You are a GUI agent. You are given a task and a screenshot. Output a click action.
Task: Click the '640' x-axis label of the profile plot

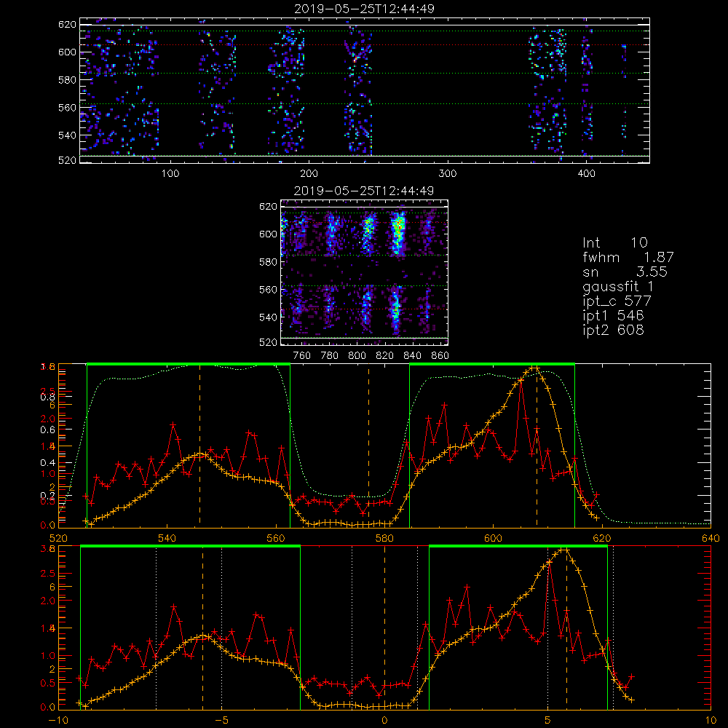(711, 538)
